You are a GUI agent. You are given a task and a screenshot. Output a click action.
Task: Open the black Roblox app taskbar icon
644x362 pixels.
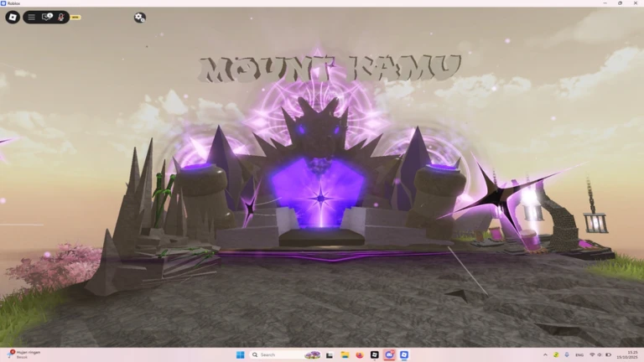(x=375, y=354)
